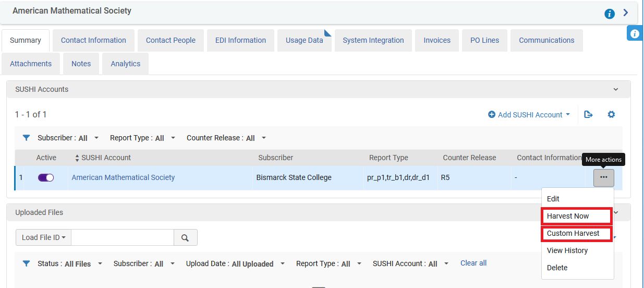Click the pr_p1,tr_b1,dr,dr_d1 report type cell
This screenshot has width=644, height=288.
[400, 178]
